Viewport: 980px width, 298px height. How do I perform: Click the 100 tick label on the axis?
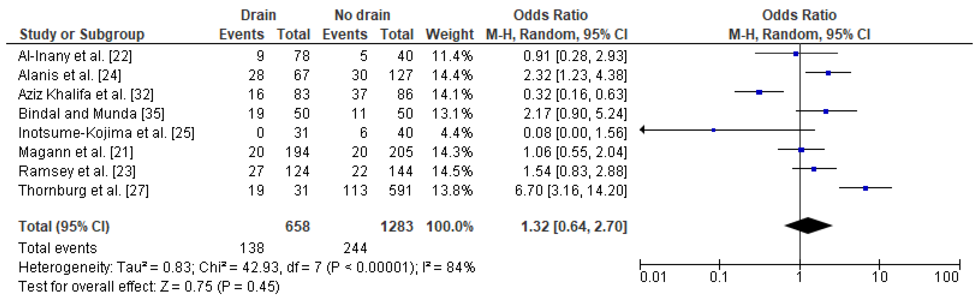[x=947, y=277]
